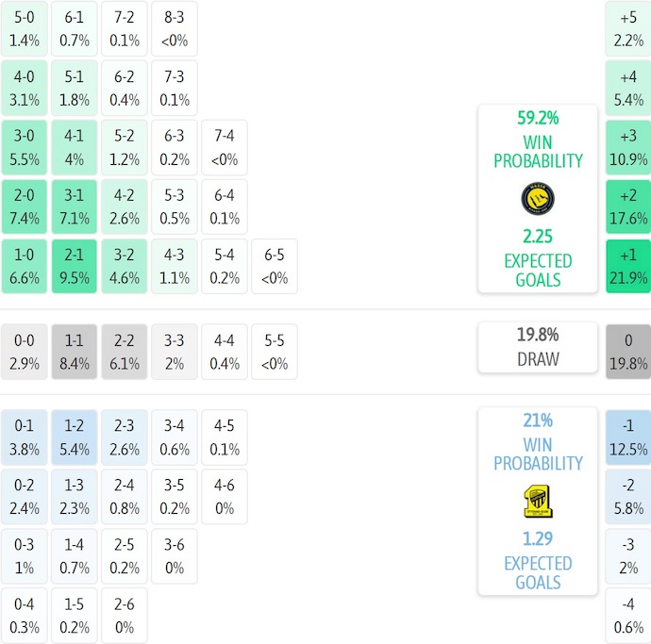Viewport: 651px width, 644px height.
Task: Click the 19.8% DRAW summary card
Action: (538, 347)
